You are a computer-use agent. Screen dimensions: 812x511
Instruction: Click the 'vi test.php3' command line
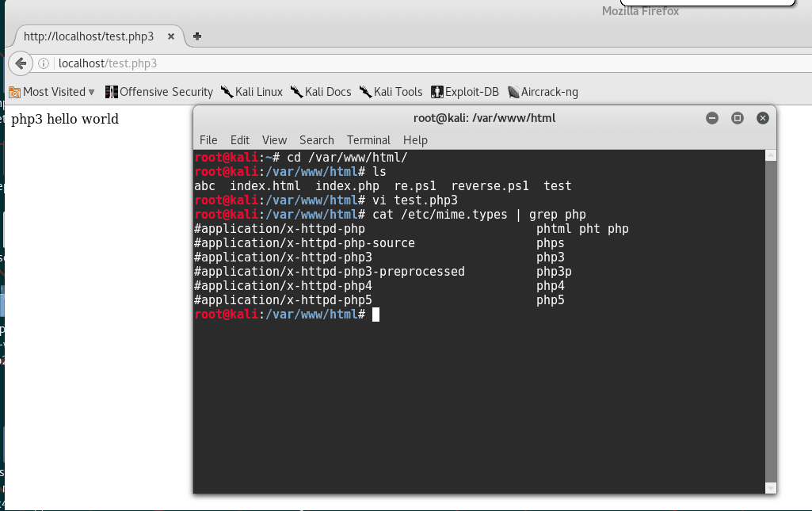click(415, 200)
